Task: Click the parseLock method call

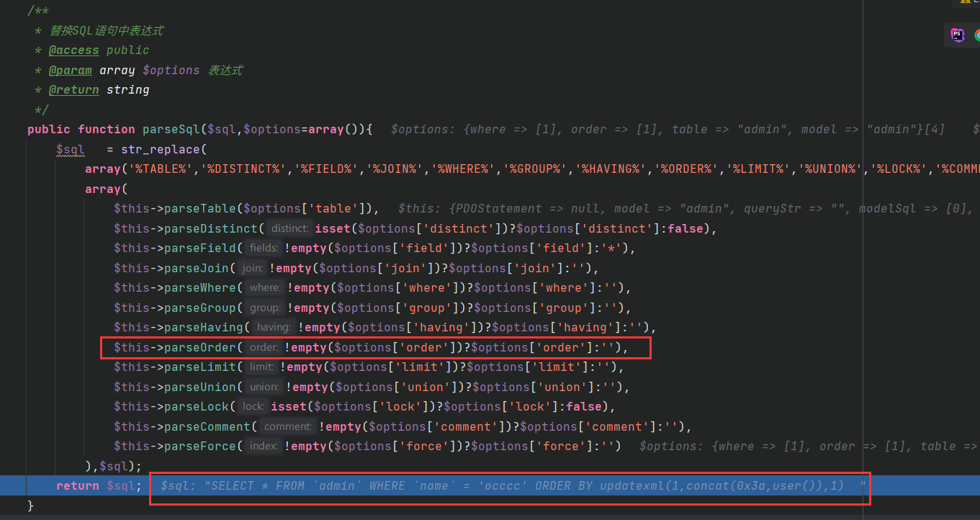Action: point(197,407)
